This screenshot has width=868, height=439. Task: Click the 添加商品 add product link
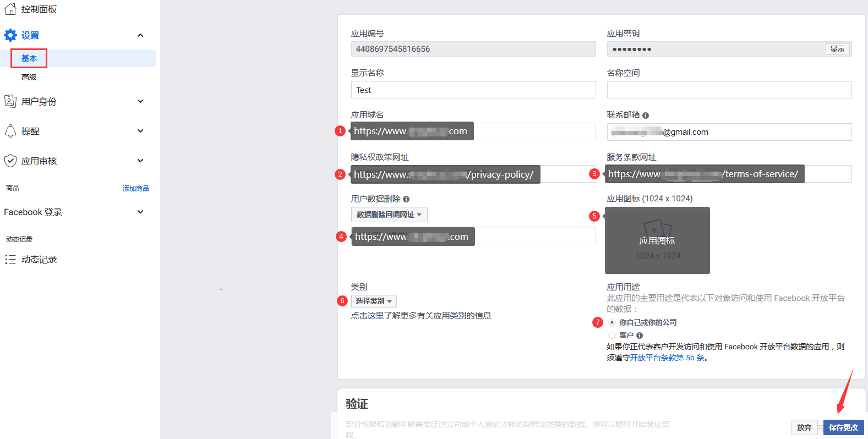tap(135, 188)
